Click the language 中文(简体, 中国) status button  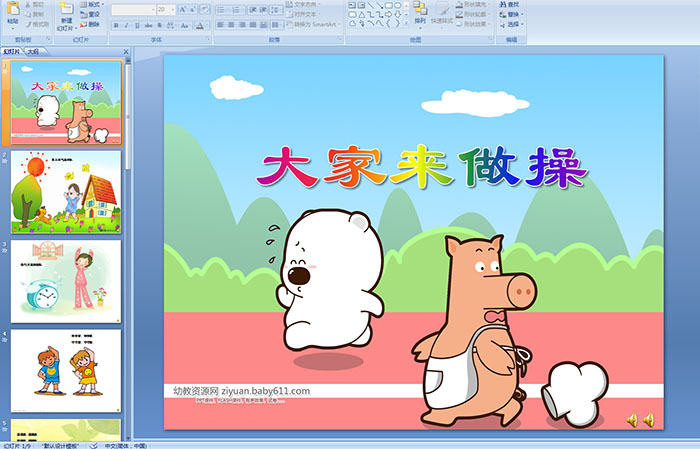[x=125, y=445]
